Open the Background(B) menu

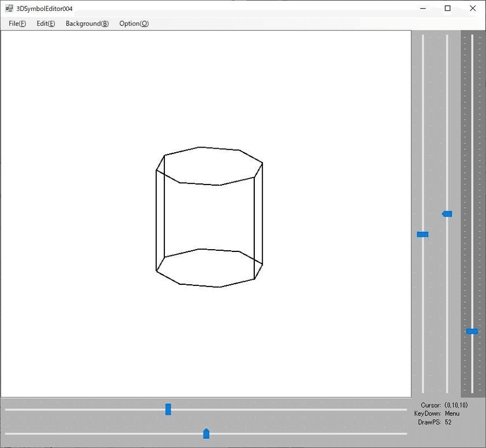click(87, 24)
